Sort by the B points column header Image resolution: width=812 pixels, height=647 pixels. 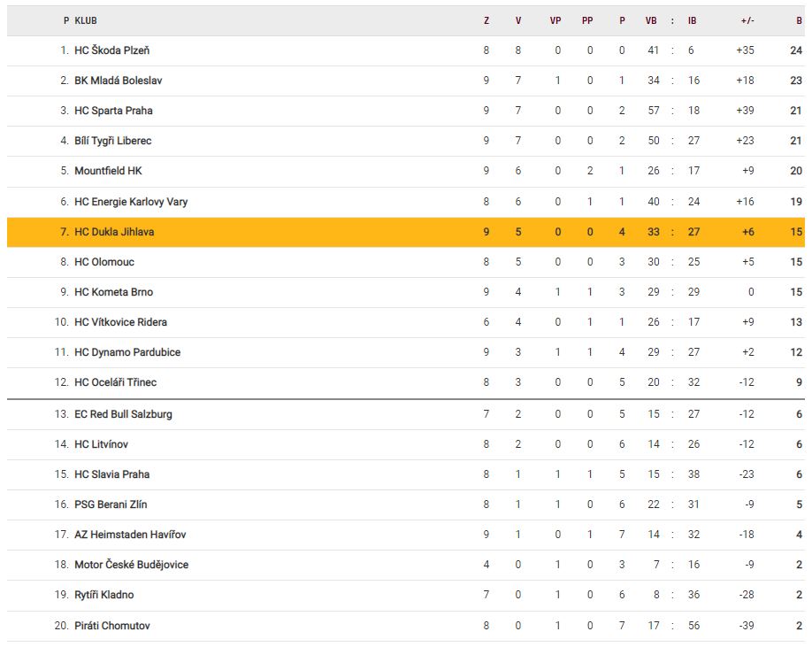(799, 20)
